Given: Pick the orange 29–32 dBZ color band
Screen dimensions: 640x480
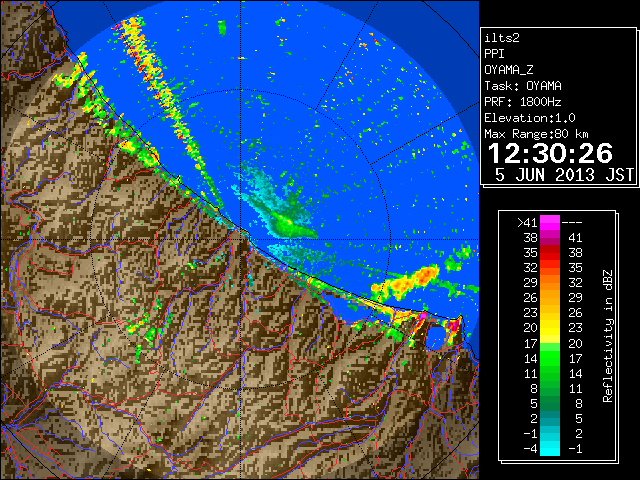Looking at the screenshot, I should tap(550, 283).
